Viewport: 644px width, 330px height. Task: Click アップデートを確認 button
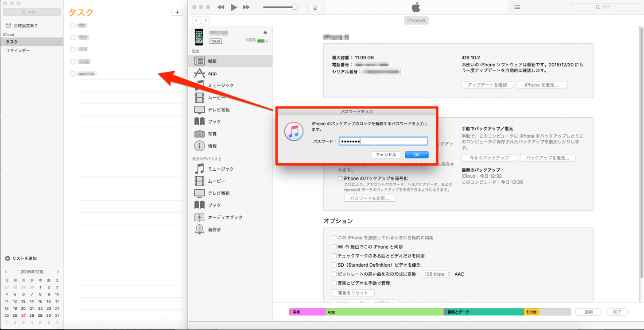point(487,85)
